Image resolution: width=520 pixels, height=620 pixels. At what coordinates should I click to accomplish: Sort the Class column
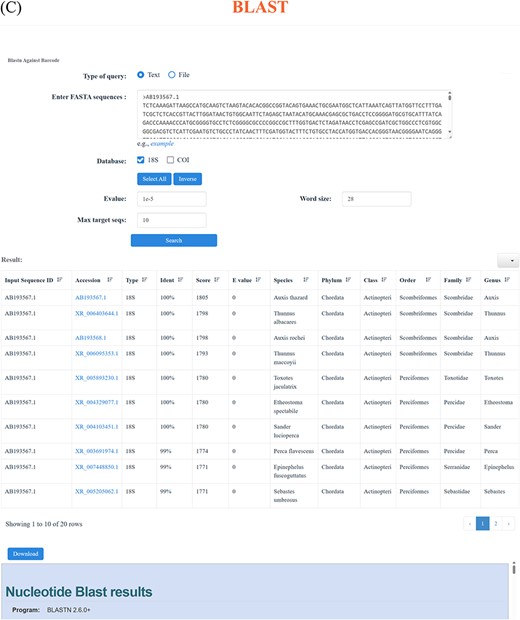[384, 280]
